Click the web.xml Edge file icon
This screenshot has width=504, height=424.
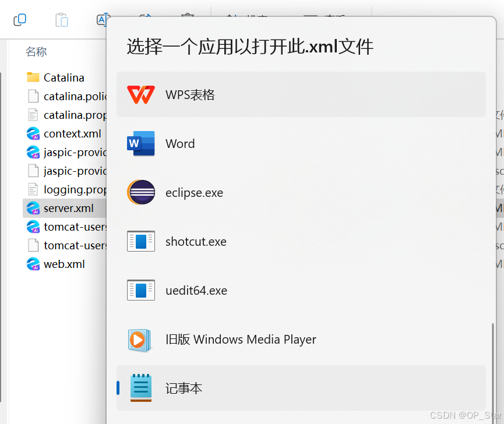(x=33, y=264)
